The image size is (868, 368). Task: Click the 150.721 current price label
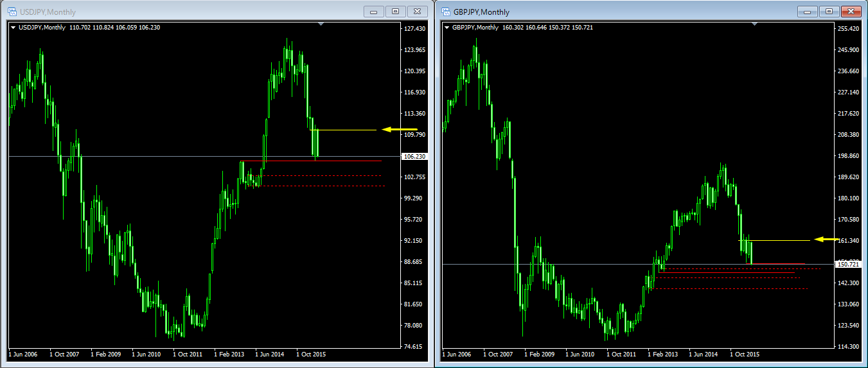[x=848, y=264]
